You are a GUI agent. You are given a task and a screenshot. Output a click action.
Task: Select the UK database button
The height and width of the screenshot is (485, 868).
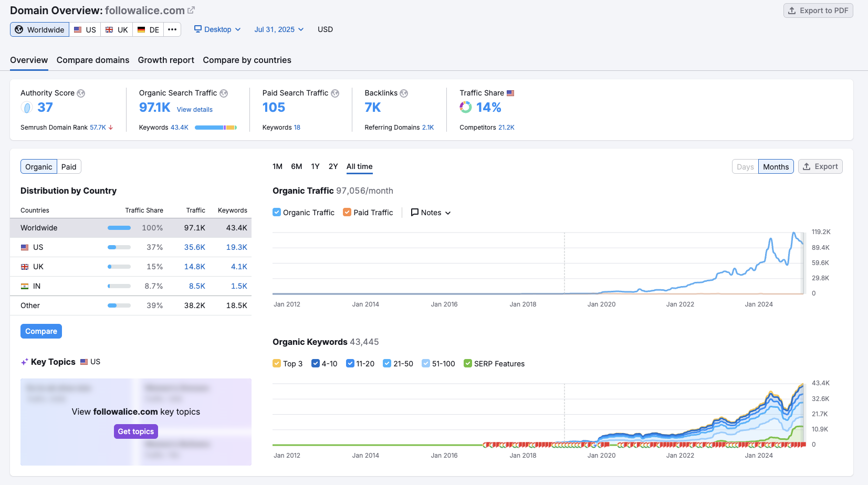pos(117,29)
